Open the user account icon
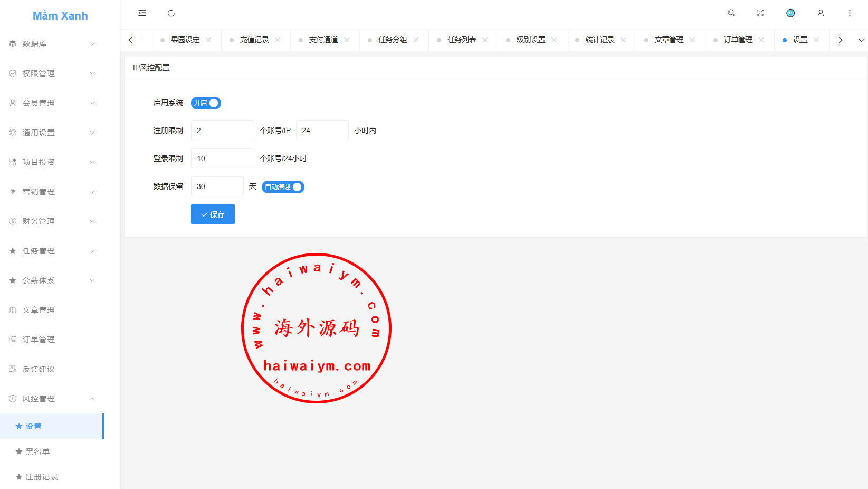 821,13
